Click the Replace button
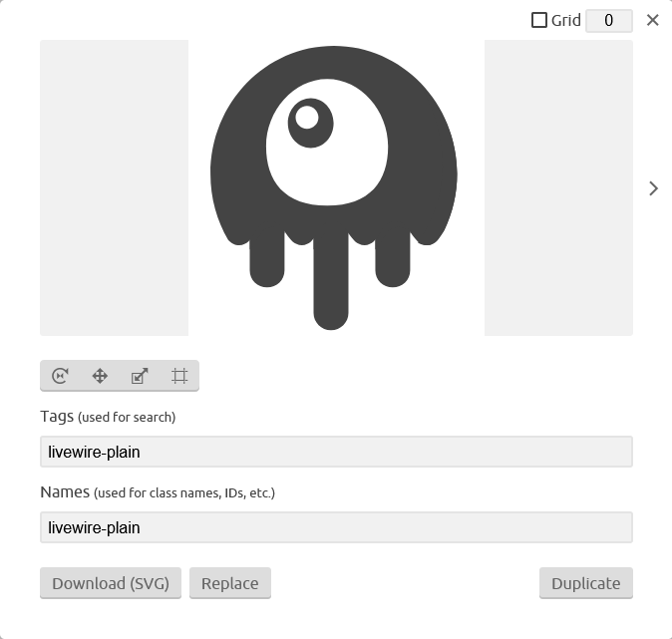The width and height of the screenshot is (672, 639). tap(230, 583)
